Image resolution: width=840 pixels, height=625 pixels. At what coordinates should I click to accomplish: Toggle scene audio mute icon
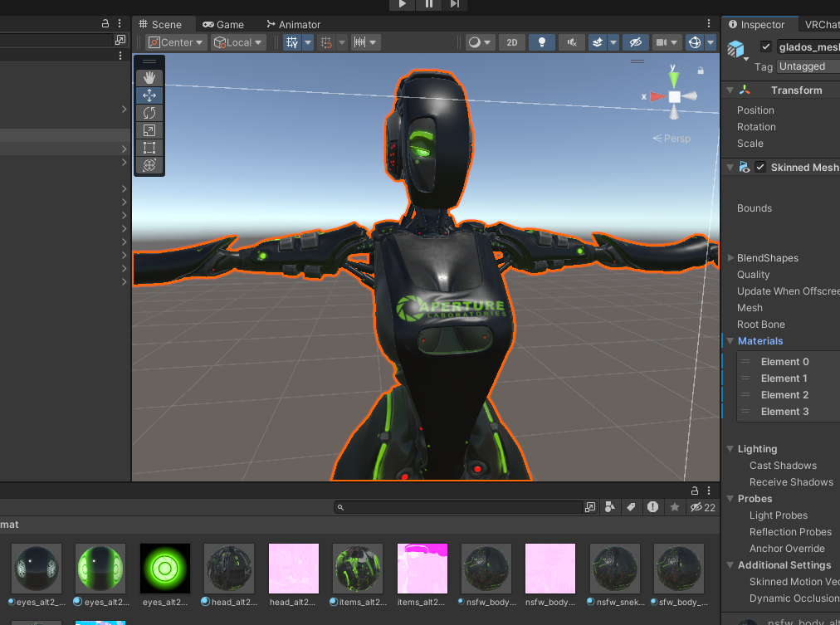click(572, 42)
